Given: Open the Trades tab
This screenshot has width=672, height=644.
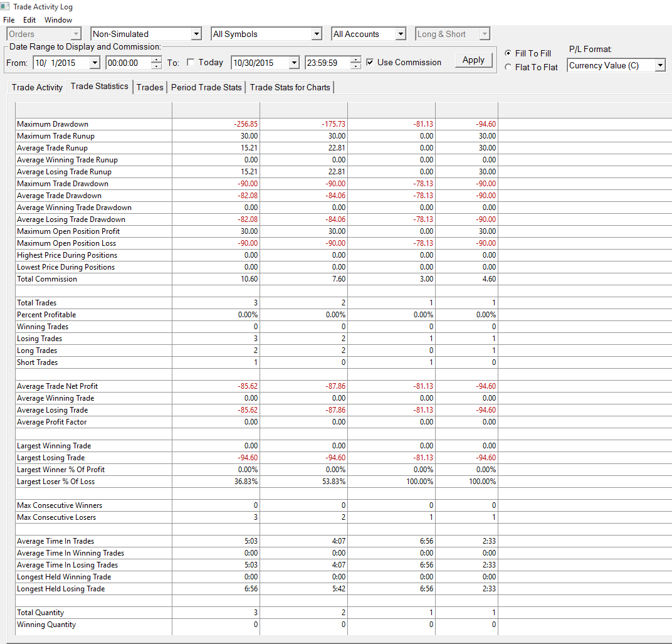Looking at the screenshot, I should click(x=150, y=87).
